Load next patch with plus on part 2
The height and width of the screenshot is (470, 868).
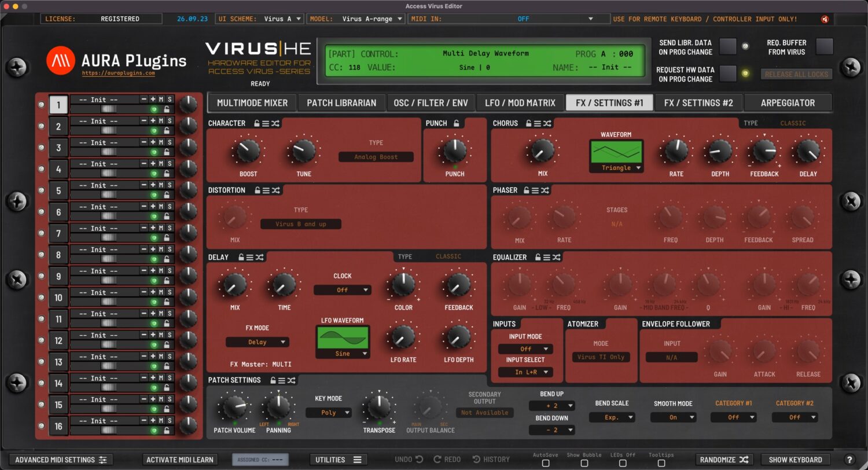pyautogui.click(x=153, y=121)
